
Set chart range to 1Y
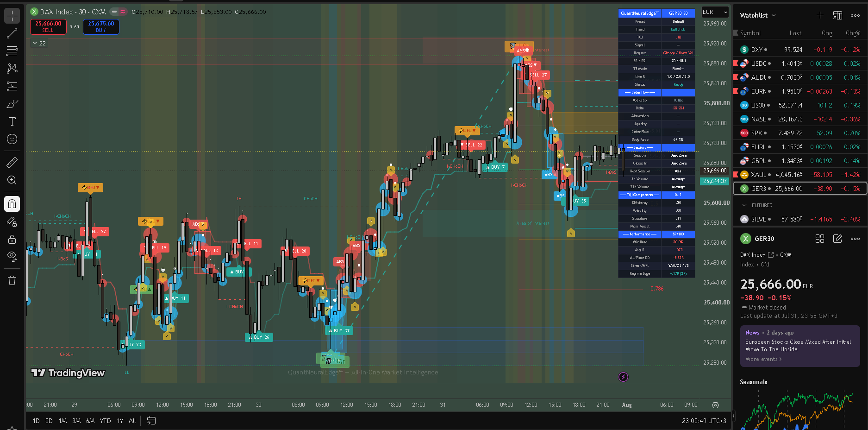pyautogui.click(x=120, y=421)
